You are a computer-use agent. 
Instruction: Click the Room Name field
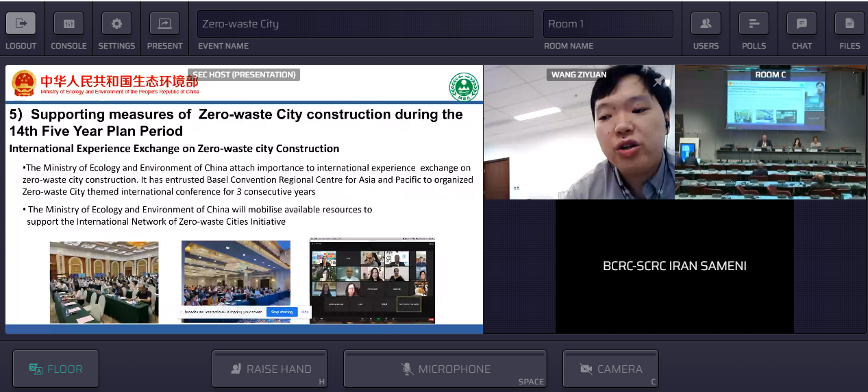point(608,24)
